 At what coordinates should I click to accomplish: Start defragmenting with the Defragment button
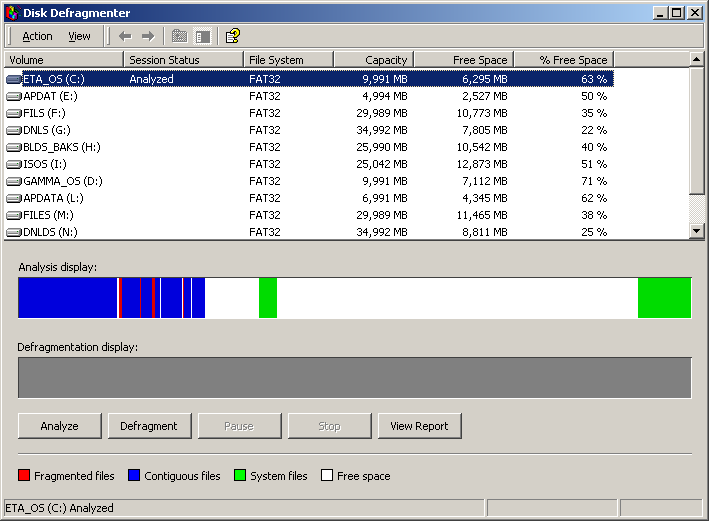pos(149,426)
